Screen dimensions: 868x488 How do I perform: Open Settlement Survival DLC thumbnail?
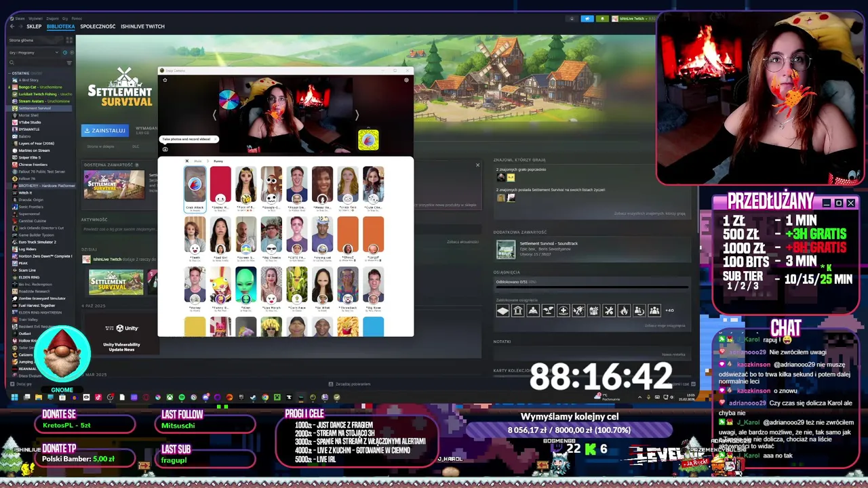114,184
